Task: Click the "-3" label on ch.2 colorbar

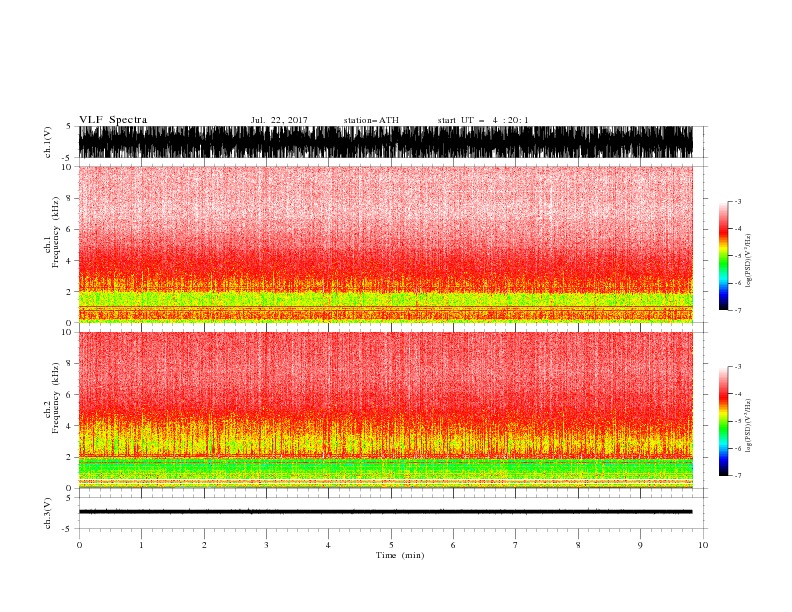Action: pyautogui.click(x=738, y=367)
